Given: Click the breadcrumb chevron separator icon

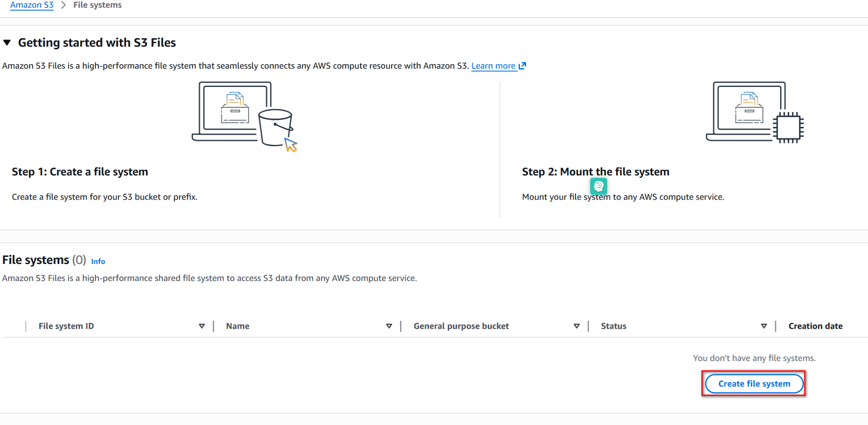Looking at the screenshot, I should 64,5.
